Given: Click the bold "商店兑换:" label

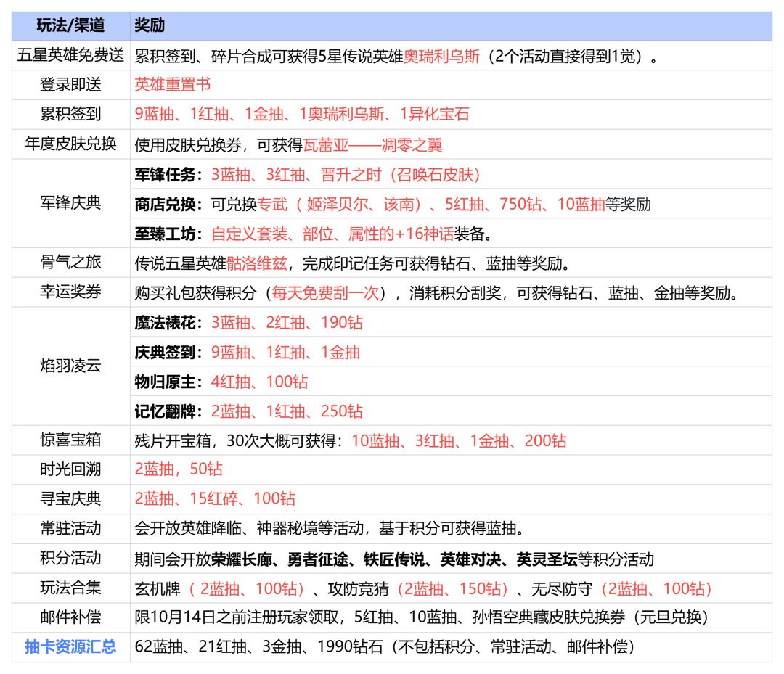Looking at the screenshot, I should (169, 204).
